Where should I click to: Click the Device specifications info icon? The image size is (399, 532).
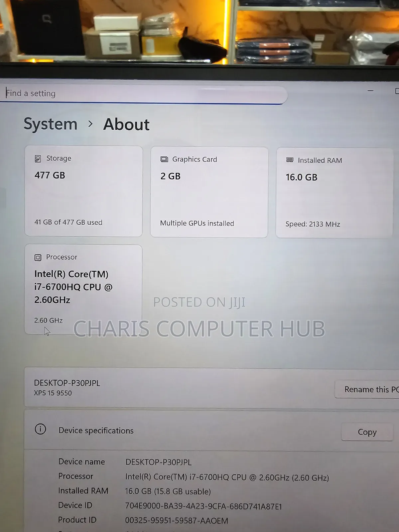(41, 429)
